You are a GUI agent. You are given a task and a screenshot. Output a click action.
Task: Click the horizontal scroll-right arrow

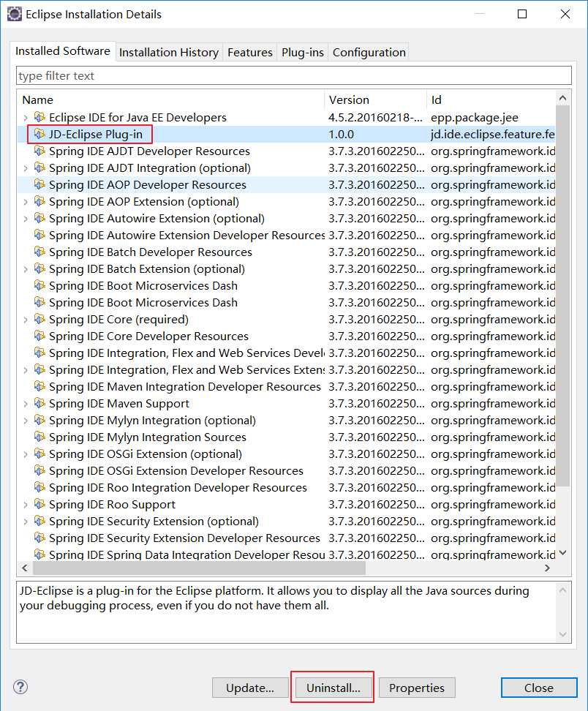547,568
